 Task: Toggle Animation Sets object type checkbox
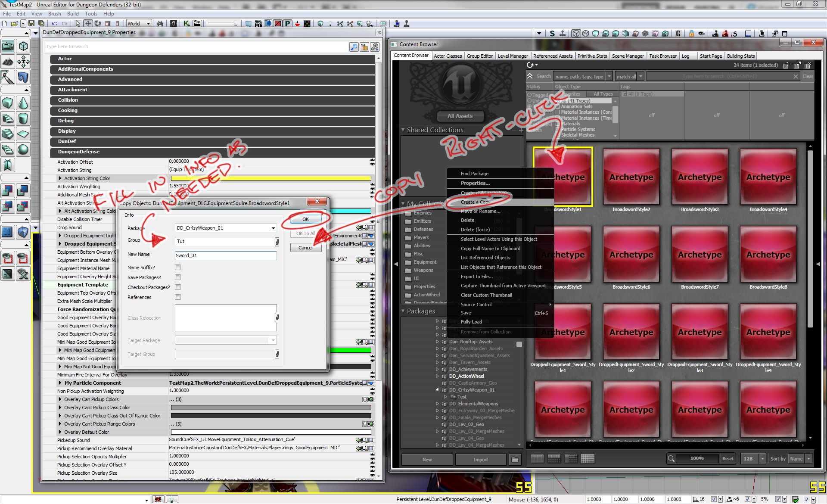coord(557,106)
